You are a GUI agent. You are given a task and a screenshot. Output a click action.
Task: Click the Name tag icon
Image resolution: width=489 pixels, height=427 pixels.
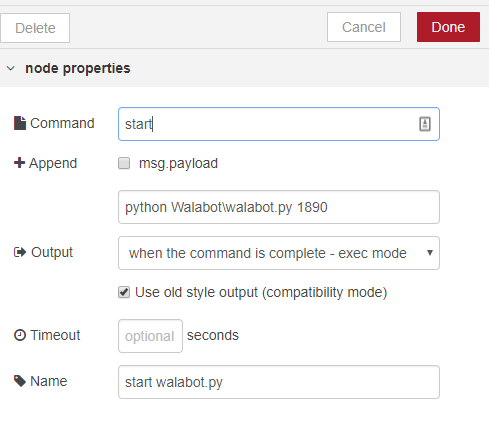(x=20, y=381)
